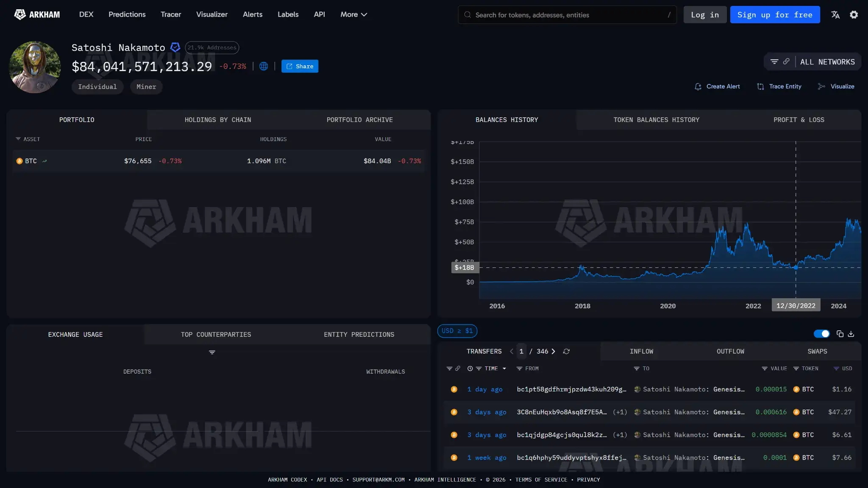
Task: Click the transfers page number field
Action: pos(521,352)
